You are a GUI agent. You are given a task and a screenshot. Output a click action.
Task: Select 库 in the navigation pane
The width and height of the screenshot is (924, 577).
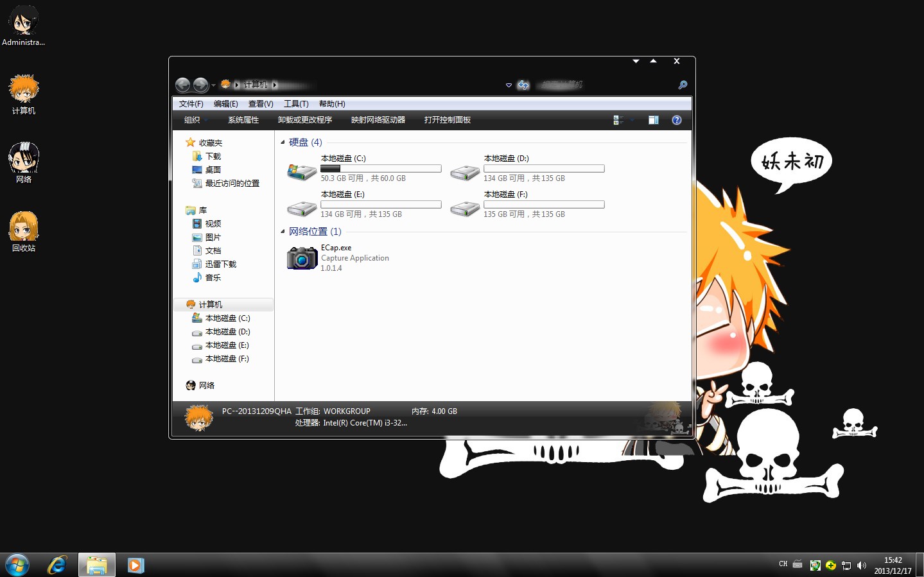203,211
